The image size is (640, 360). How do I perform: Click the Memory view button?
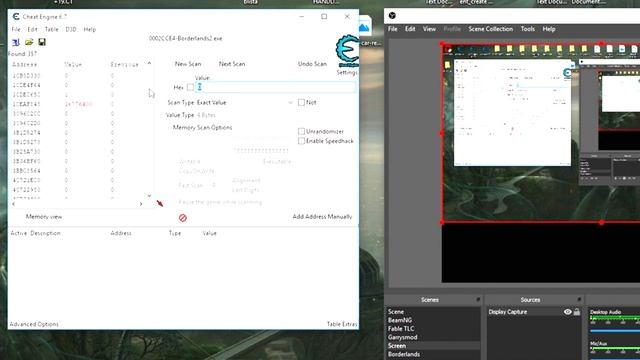point(44,217)
